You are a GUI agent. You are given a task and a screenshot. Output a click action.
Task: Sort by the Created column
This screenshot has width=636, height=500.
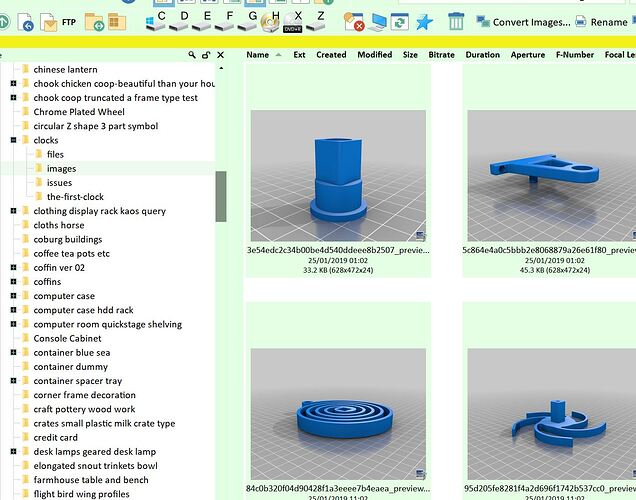point(331,55)
